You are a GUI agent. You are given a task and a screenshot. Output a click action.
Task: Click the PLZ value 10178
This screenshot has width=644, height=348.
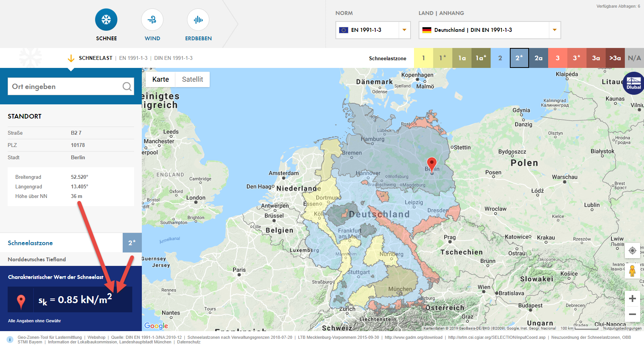coord(78,145)
